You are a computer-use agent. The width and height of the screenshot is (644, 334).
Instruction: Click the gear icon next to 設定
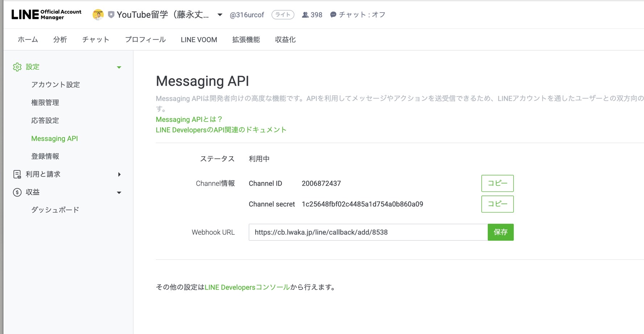click(x=17, y=67)
